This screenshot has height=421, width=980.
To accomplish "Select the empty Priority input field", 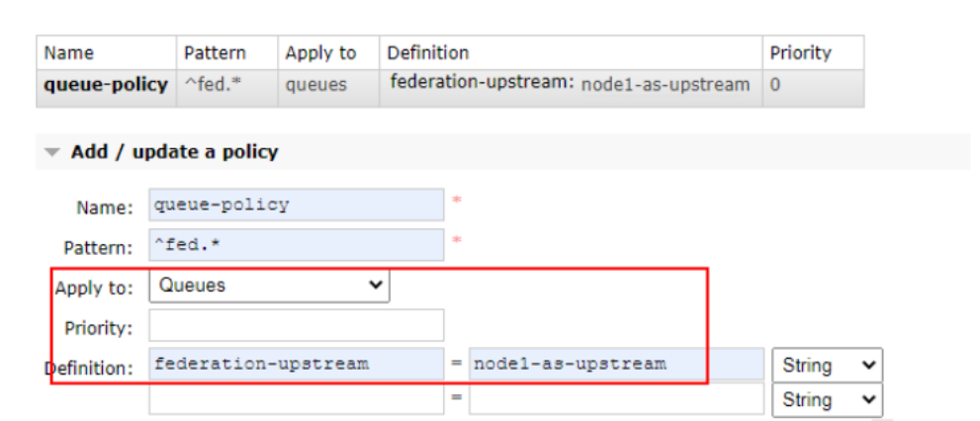I will point(296,325).
